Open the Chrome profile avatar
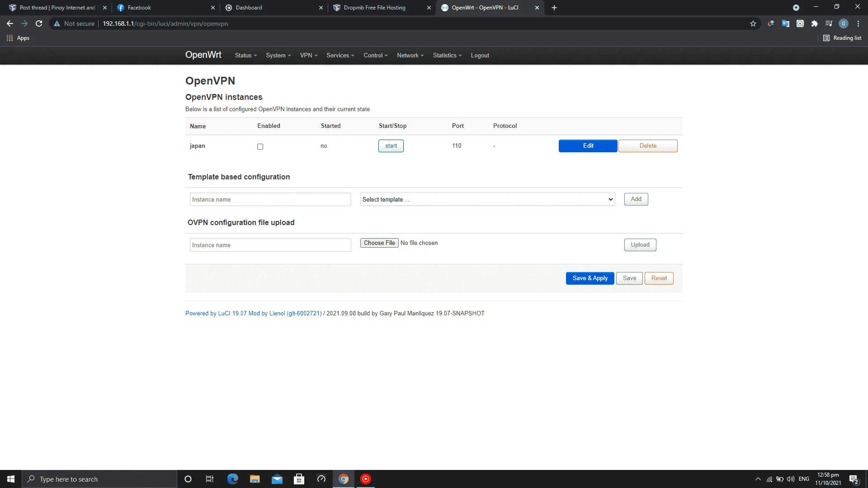868x488 pixels. 844,23
